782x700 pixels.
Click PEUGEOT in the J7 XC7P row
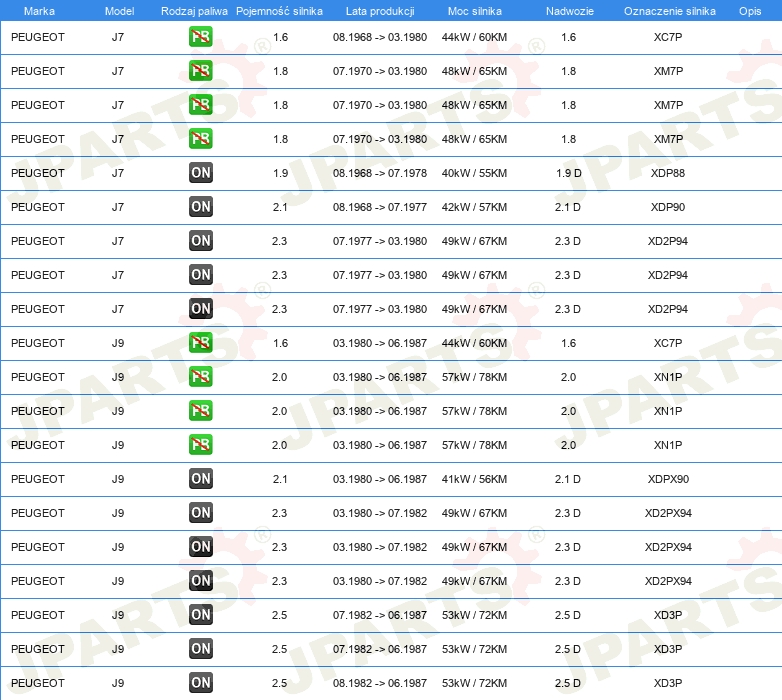pyautogui.click(x=38, y=37)
